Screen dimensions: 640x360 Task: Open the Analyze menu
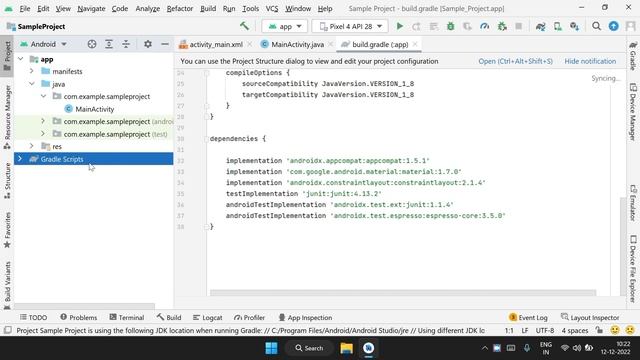[x=147, y=9]
